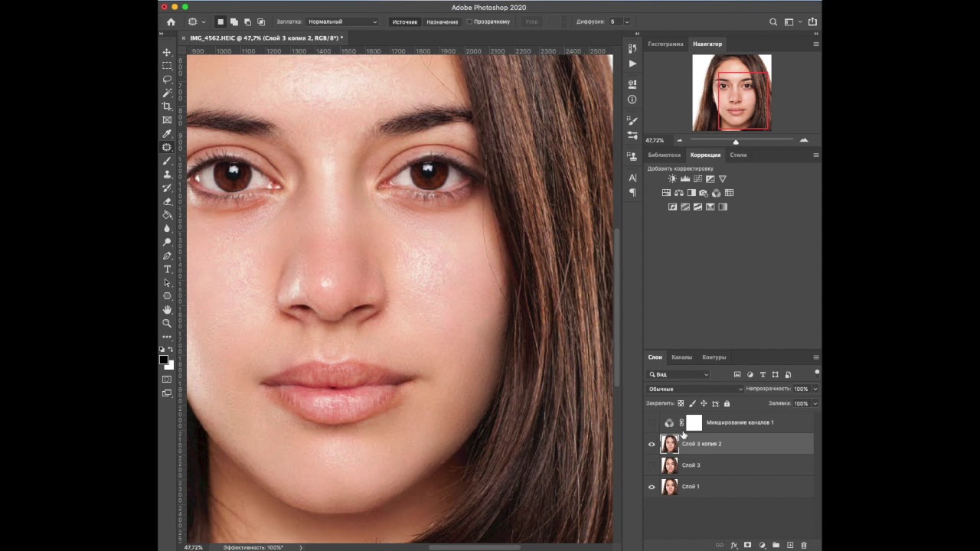Open the tool preset picker arrow

(204, 22)
